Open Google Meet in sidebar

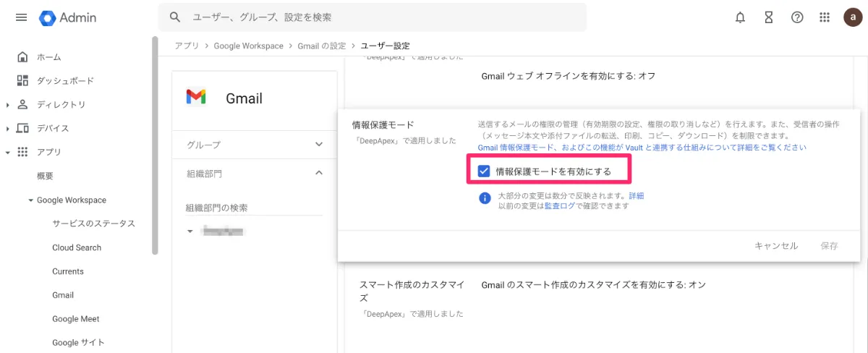coord(76,319)
